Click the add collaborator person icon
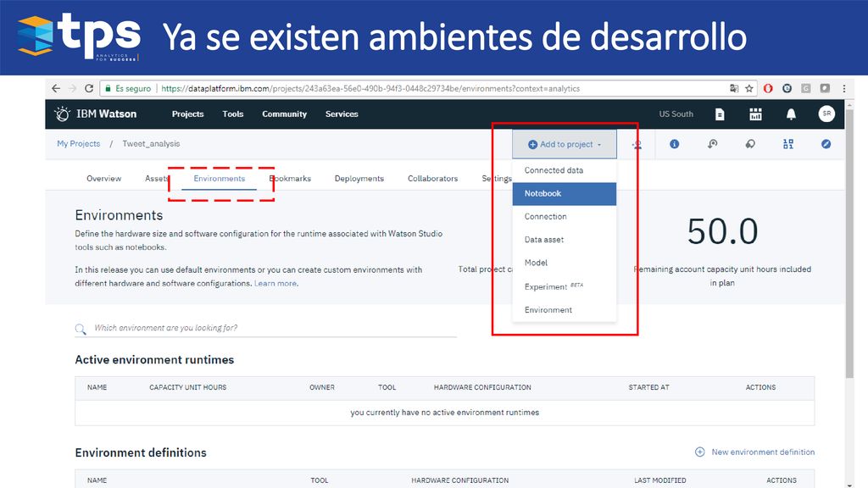The height and width of the screenshot is (488, 868). [x=637, y=144]
